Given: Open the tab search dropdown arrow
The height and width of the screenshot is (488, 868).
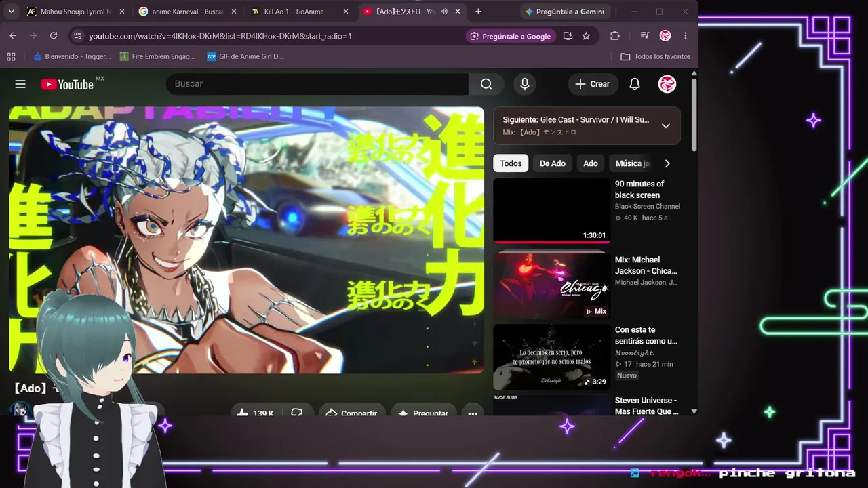Looking at the screenshot, I should 11,12.
